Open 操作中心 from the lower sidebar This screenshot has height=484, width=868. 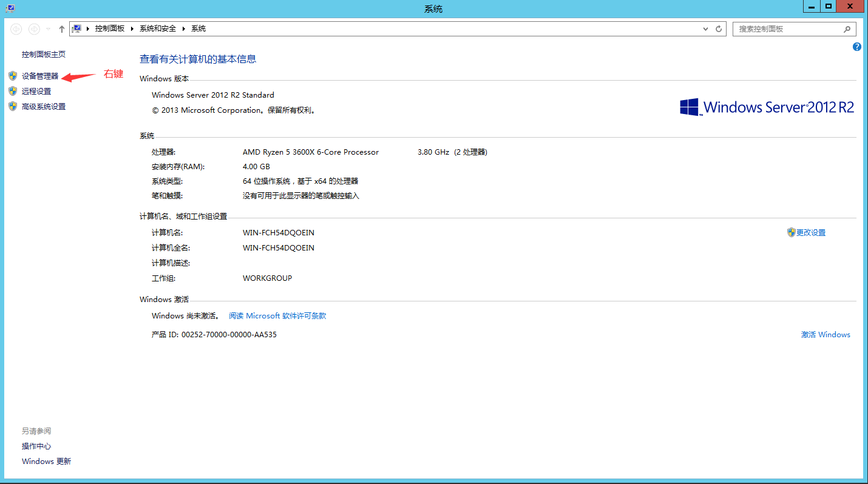(36, 446)
